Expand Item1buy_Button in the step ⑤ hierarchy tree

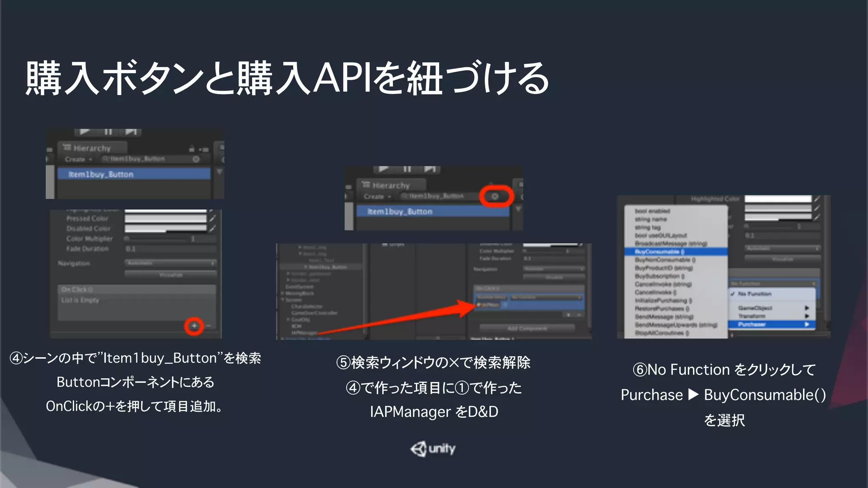point(306,267)
